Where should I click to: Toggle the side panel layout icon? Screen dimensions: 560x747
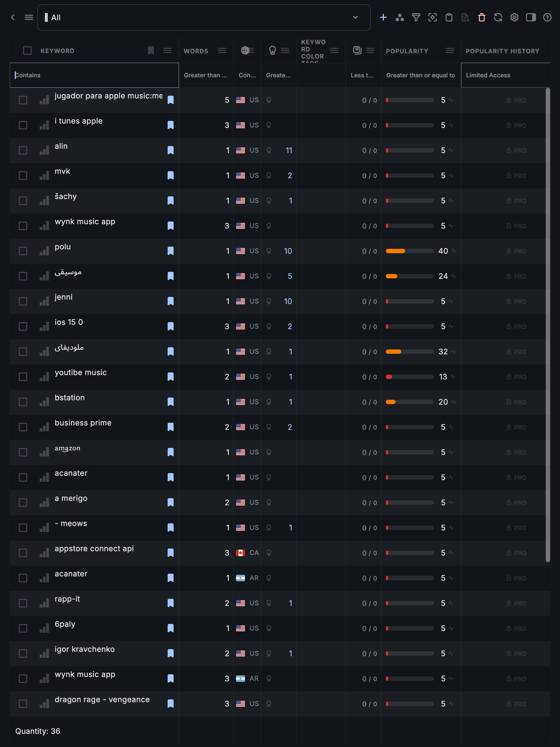pyautogui.click(x=531, y=17)
